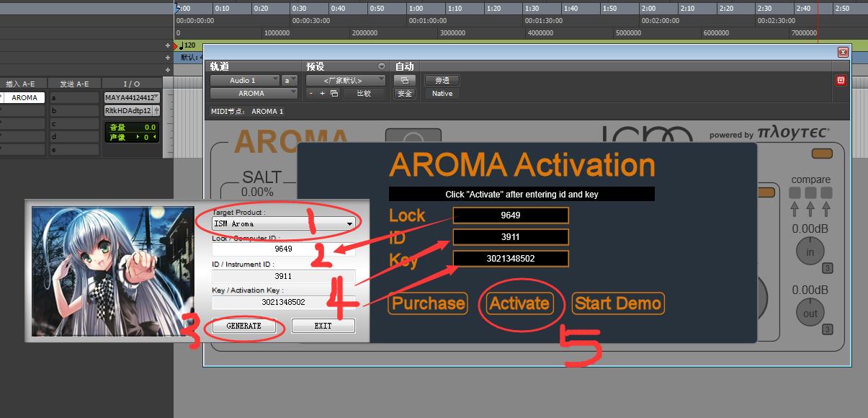868x418 pixels.
Task: Click the Inserts A-E column header
Action: 24,84
